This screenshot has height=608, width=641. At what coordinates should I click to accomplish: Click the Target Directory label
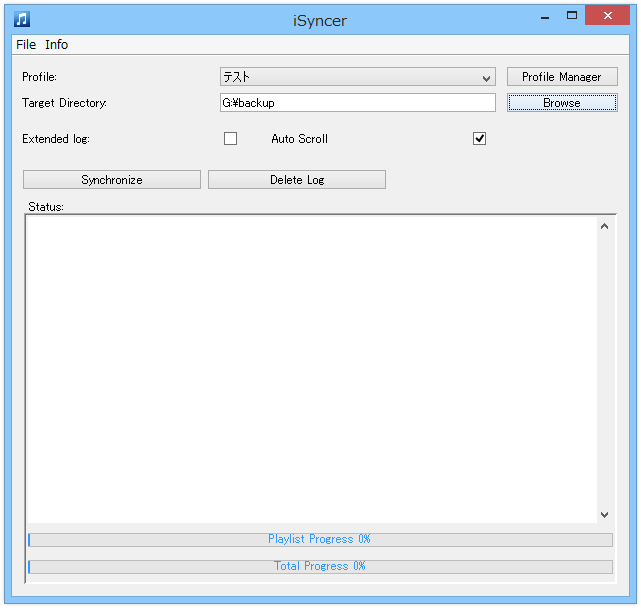64,103
